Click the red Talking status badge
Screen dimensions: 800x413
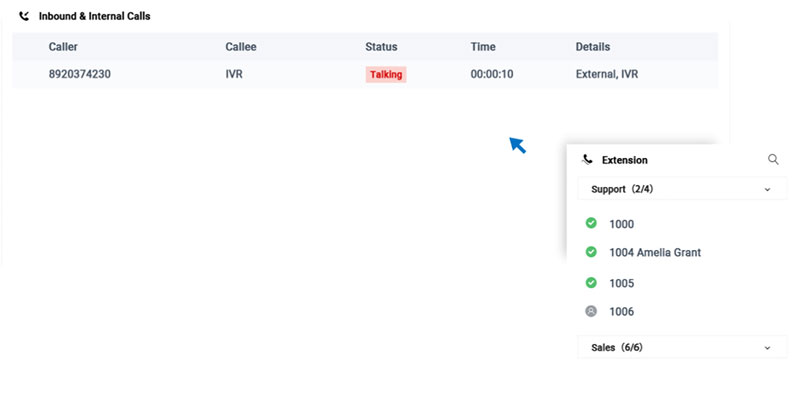point(386,75)
